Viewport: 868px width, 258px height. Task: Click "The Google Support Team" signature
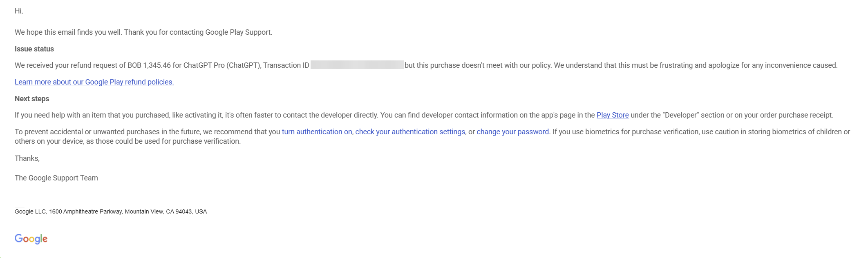56,178
